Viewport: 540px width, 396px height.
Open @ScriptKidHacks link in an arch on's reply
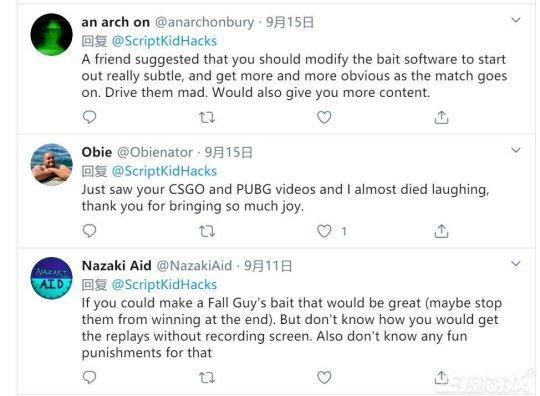pyautogui.click(x=164, y=41)
